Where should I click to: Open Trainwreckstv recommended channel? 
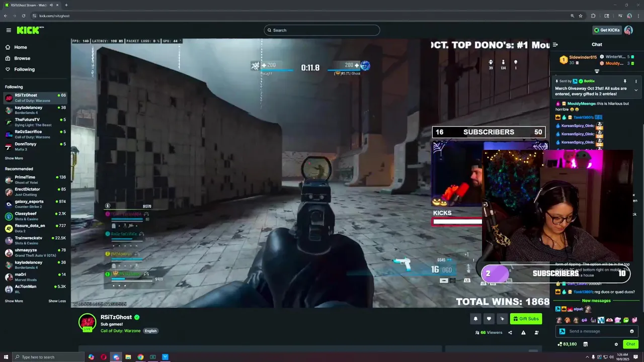pos(35,240)
